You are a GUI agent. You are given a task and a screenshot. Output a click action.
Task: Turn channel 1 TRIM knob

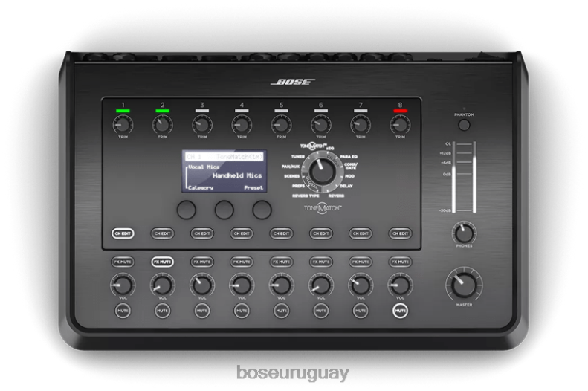[x=123, y=125]
